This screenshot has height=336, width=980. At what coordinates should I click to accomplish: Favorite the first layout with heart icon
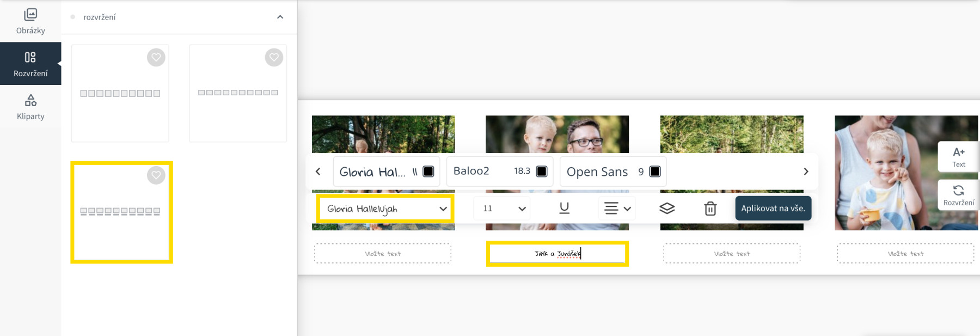[x=156, y=57]
